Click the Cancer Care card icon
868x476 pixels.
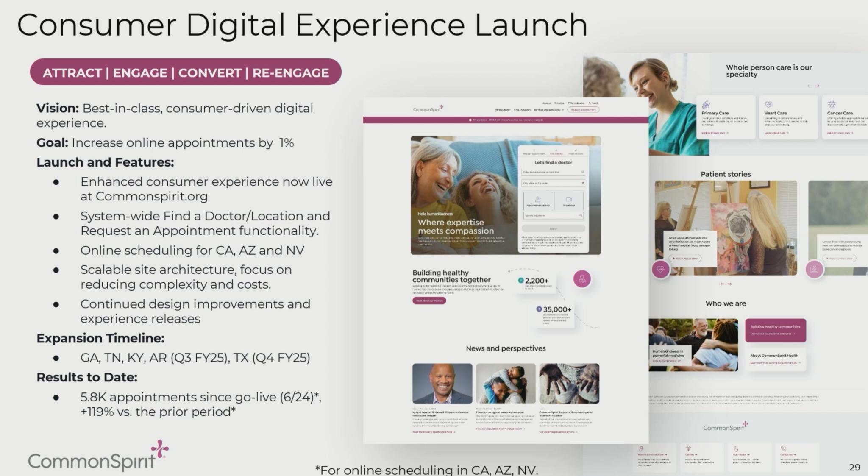[x=832, y=104]
